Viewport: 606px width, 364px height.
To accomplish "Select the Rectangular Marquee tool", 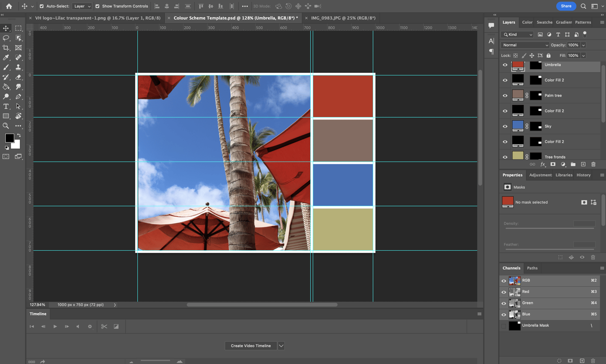I will [18, 28].
